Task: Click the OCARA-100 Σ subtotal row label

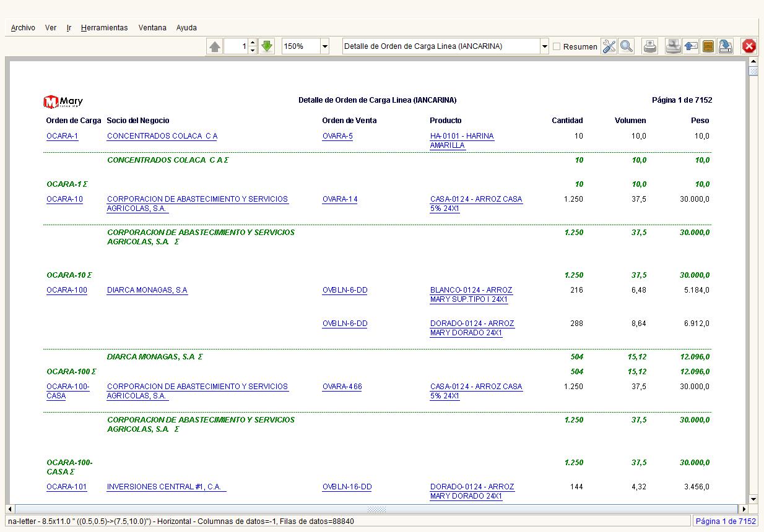Action: point(71,372)
